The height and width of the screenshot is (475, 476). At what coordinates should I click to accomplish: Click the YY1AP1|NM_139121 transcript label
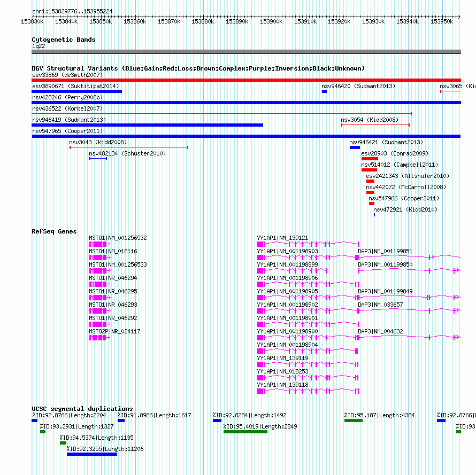(282, 238)
